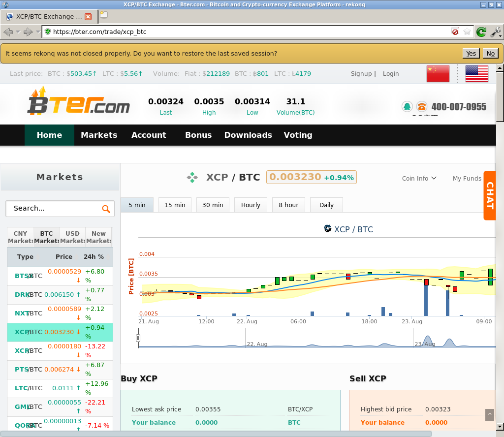This screenshot has width=504, height=437.
Task: Open the orange CHAT side panel
Action: (490, 195)
